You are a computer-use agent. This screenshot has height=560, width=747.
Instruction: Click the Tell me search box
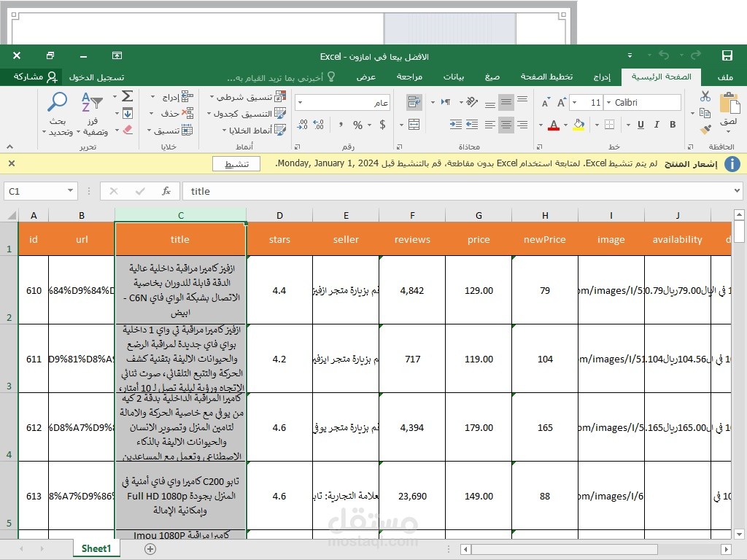tap(281, 77)
